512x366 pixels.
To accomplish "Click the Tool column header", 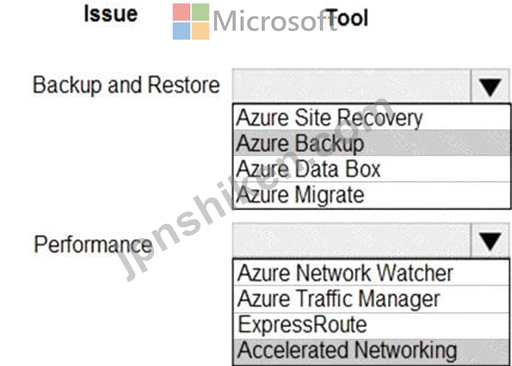I will (347, 17).
